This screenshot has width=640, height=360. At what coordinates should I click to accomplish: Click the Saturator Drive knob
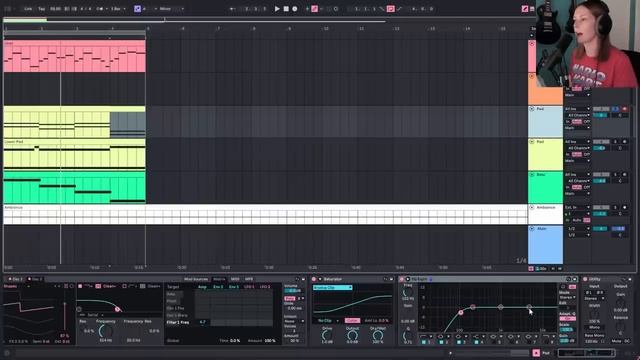pyautogui.click(x=327, y=335)
